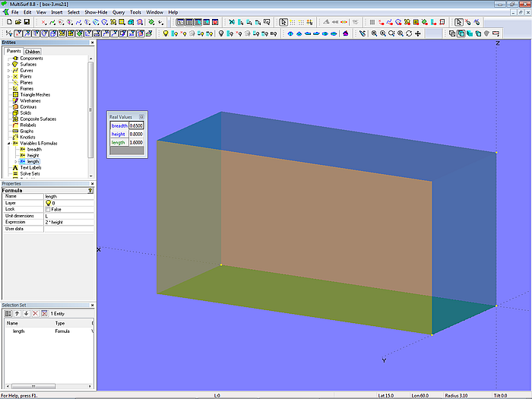Click the breadth value field 0.6500
The image size is (532, 399).
[x=136, y=125]
